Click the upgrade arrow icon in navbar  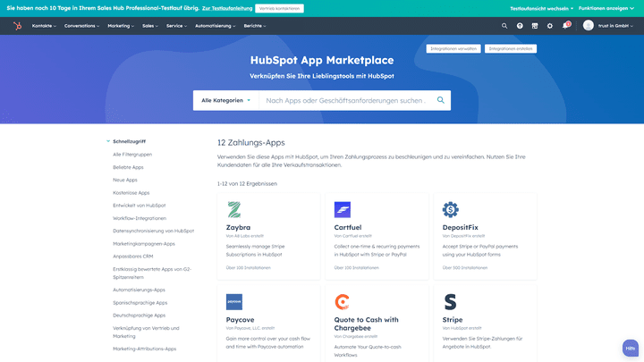[x=520, y=26]
